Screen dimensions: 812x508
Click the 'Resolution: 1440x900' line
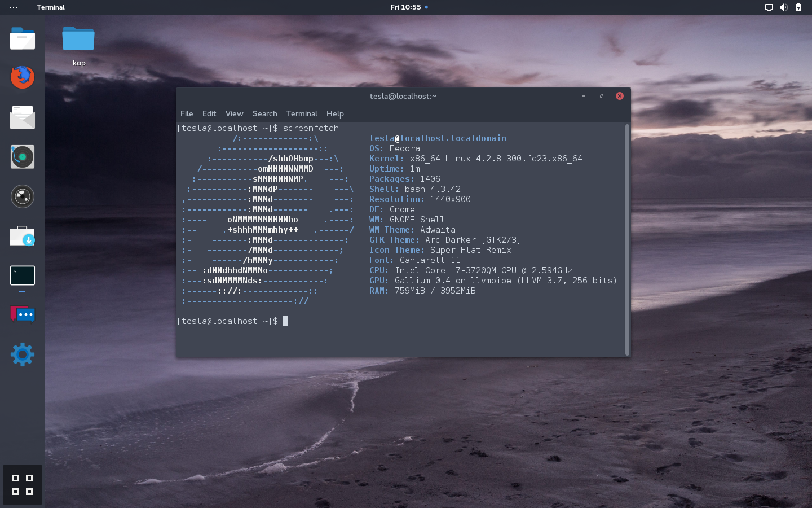[420, 199]
